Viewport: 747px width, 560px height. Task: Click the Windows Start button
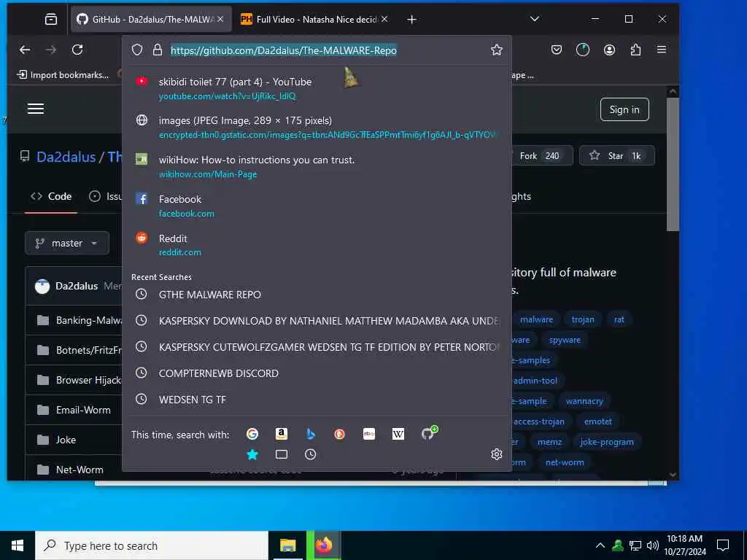coord(18,545)
